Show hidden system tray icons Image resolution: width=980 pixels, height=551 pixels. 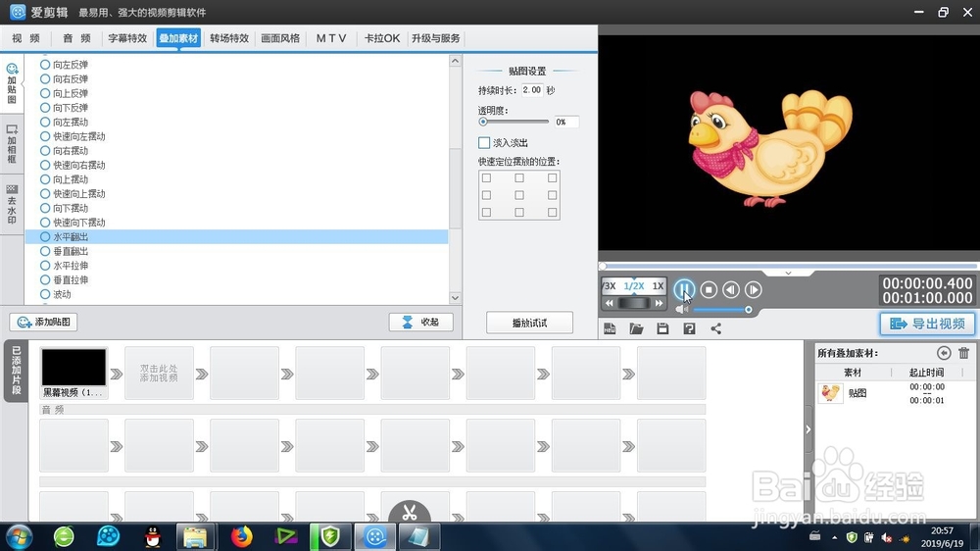pyautogui.click(x=834, y=537)
